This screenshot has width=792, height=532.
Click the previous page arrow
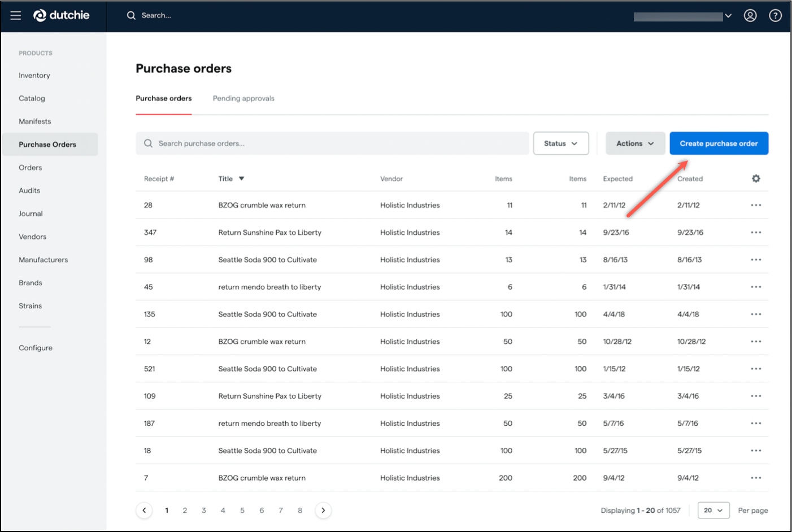coord(144,510)
